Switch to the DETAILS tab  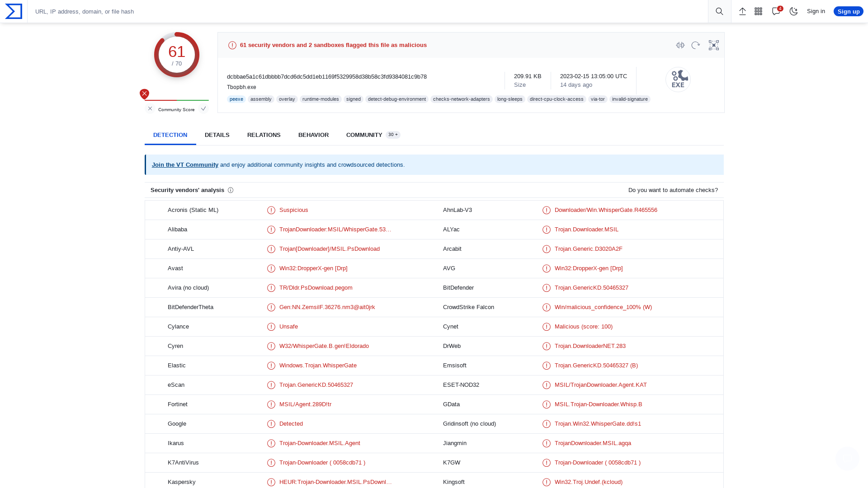[x=217, y=135]
